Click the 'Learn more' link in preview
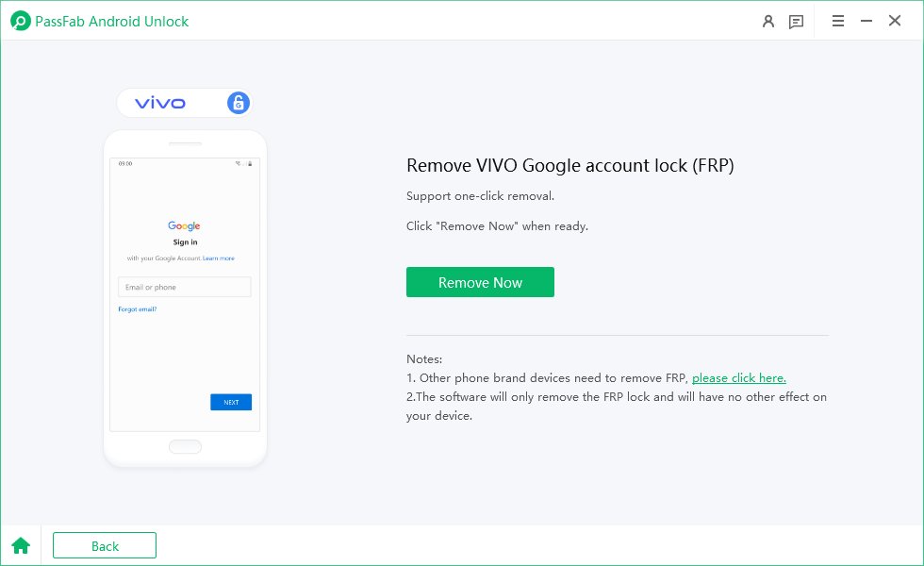This screenshot has width=924, height=566. [219, 258]
